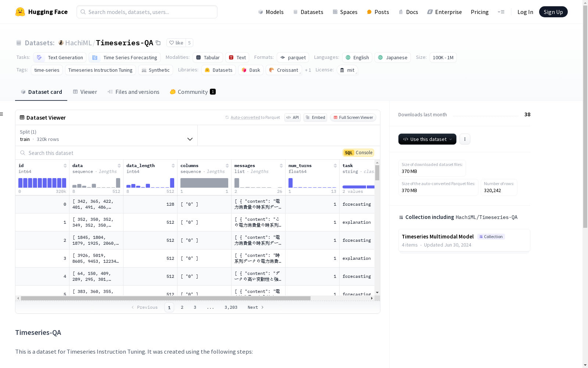The height and width of the screenshot is (368, 588).
Task: Click the time-series tag
Action: 47,70
